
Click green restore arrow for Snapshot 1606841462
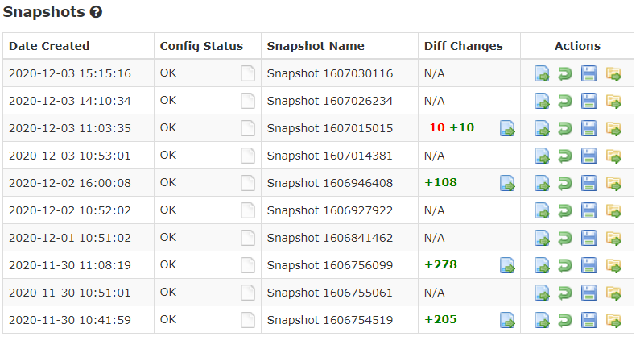(x=565, y=239)
